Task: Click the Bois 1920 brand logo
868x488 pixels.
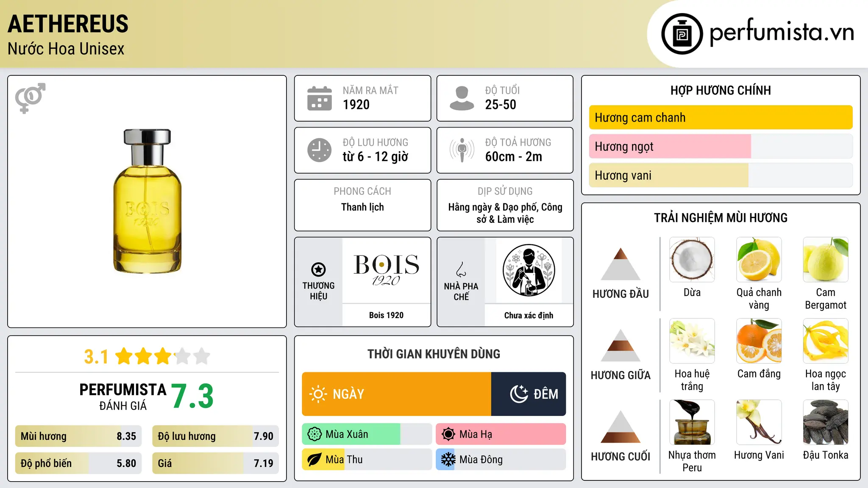Action: (387, 270)
